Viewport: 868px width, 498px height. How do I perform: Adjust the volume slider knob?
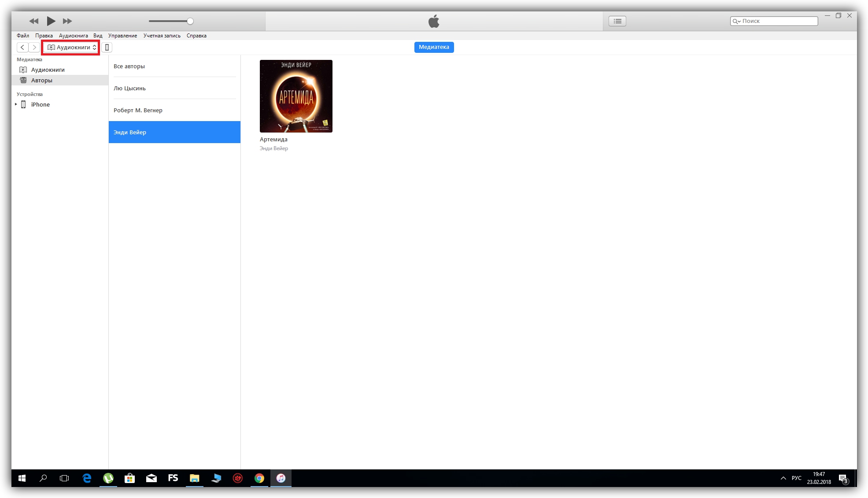(190, 21)
